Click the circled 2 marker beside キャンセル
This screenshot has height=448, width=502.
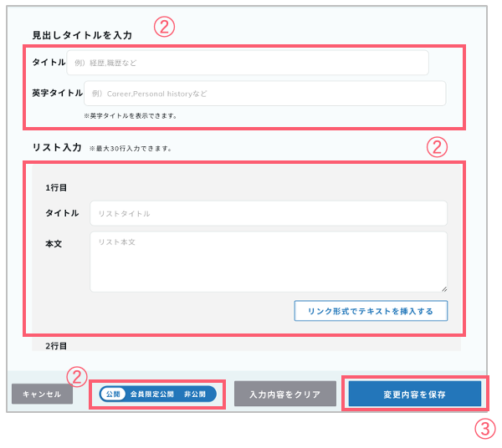pyautogui.click(x=77, y=377)
